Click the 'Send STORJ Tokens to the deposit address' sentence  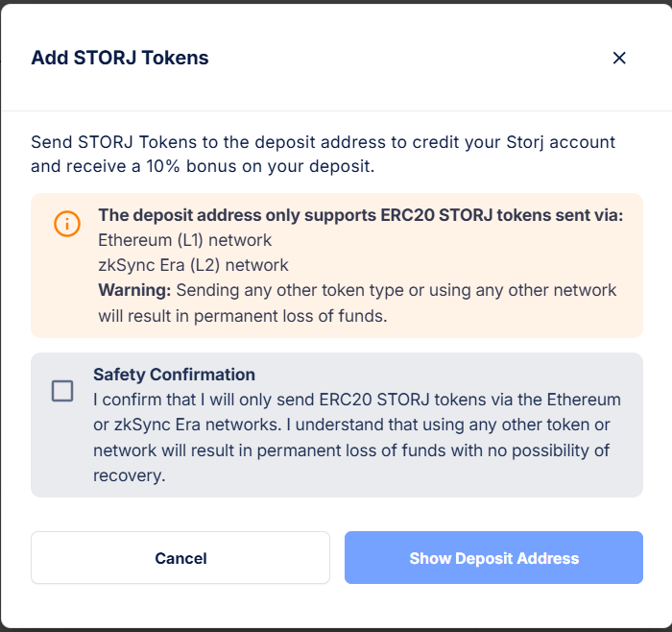point(323,142)
